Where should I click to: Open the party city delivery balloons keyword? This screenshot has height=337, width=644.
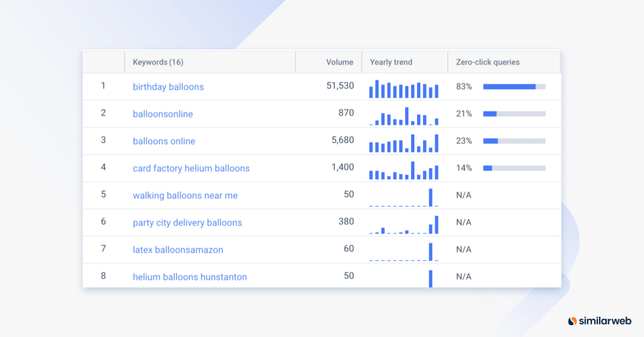tap(187, 222)
